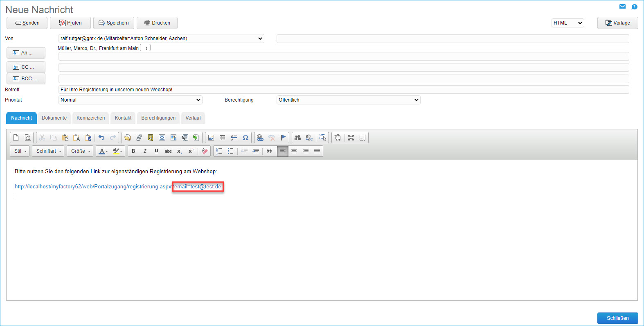Toggle italic formatting
Screen dimensions: 644x326
pos(145,151)
